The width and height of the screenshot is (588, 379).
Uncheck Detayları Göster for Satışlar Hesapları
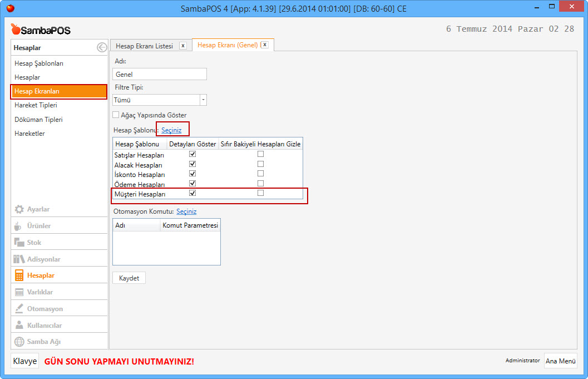click(192, 154)
